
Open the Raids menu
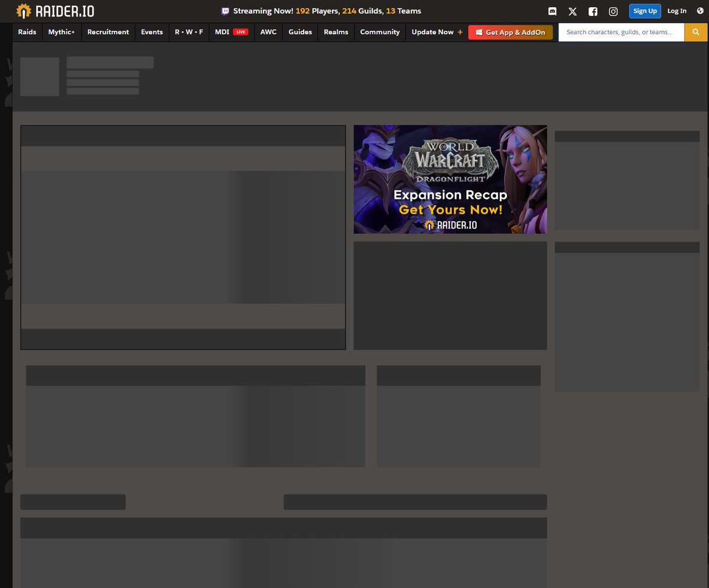27,32
